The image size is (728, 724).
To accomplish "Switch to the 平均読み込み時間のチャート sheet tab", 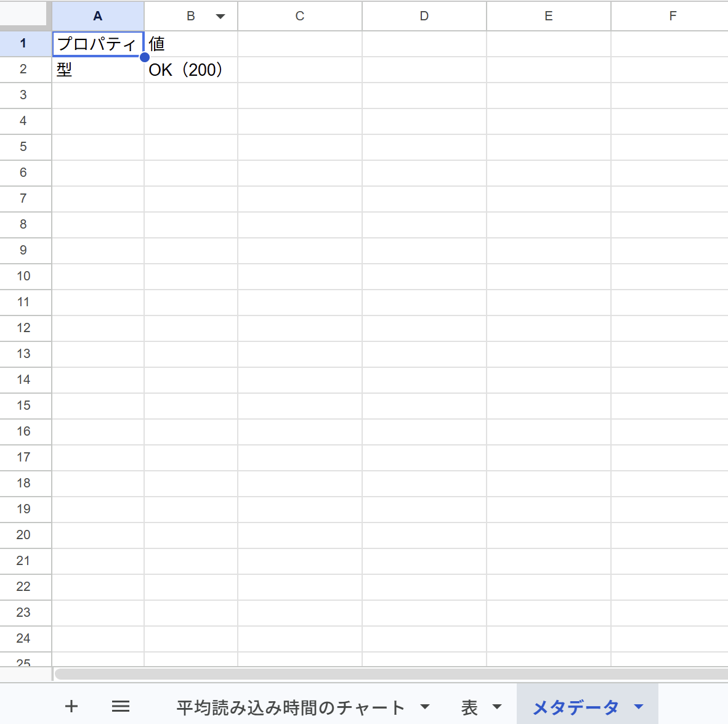I will click(x=290, y=707).
